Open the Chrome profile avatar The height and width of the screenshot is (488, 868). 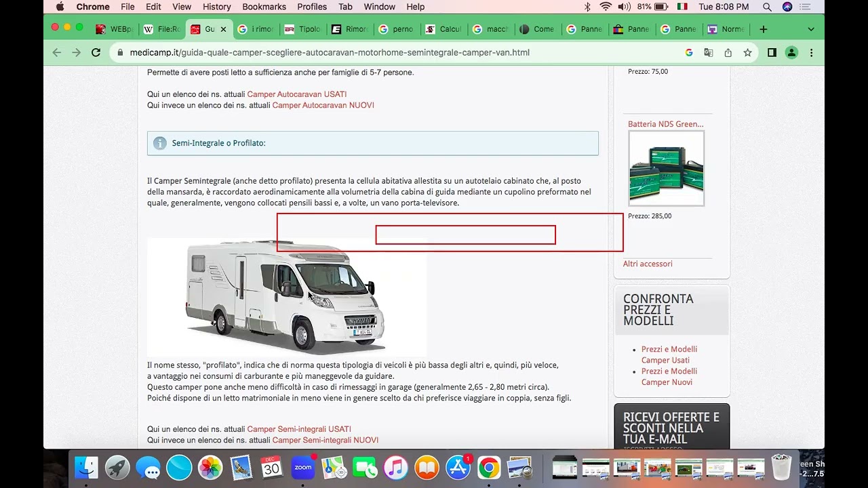pyautogui.click(x=791, y=53)
